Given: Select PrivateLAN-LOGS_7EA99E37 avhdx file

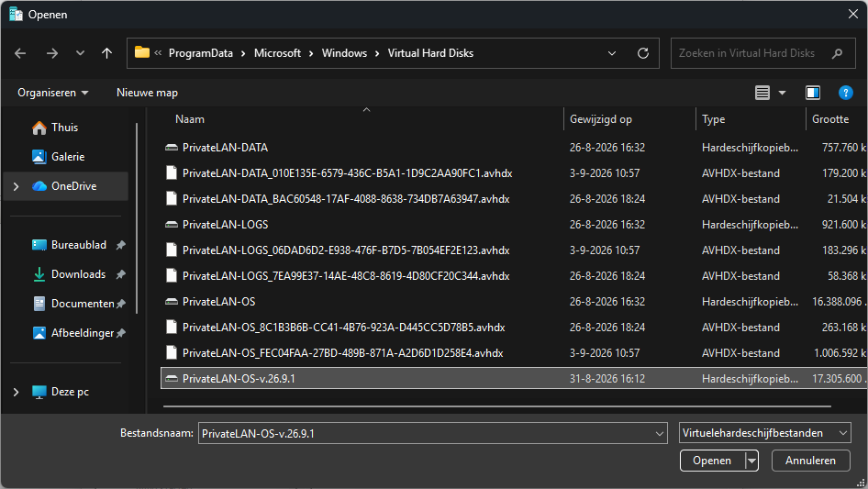Looking at the screenshot, I should (514, 276).
